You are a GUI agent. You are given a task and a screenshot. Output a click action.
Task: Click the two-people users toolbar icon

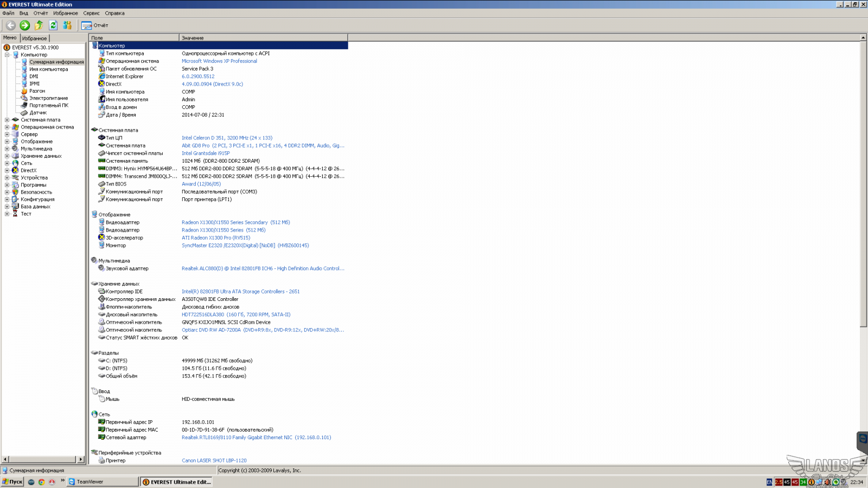coord(67,25)
